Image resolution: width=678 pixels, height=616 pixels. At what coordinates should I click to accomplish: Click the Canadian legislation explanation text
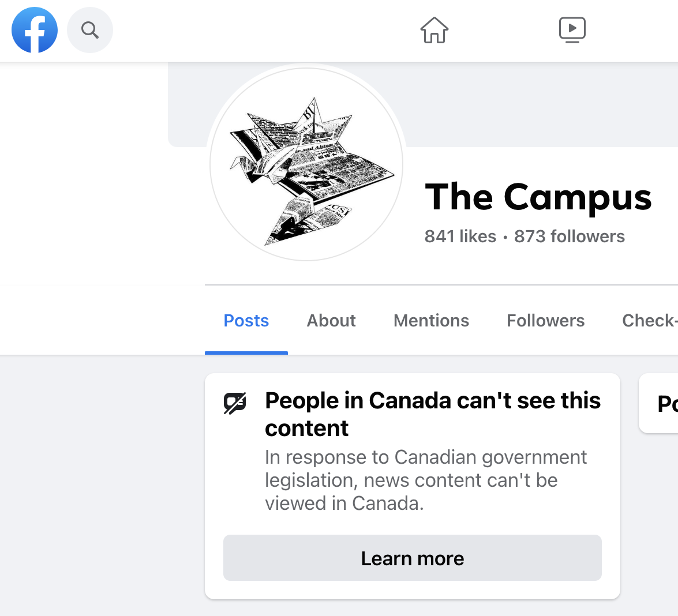pyautogui.click(x=425, y=480)
